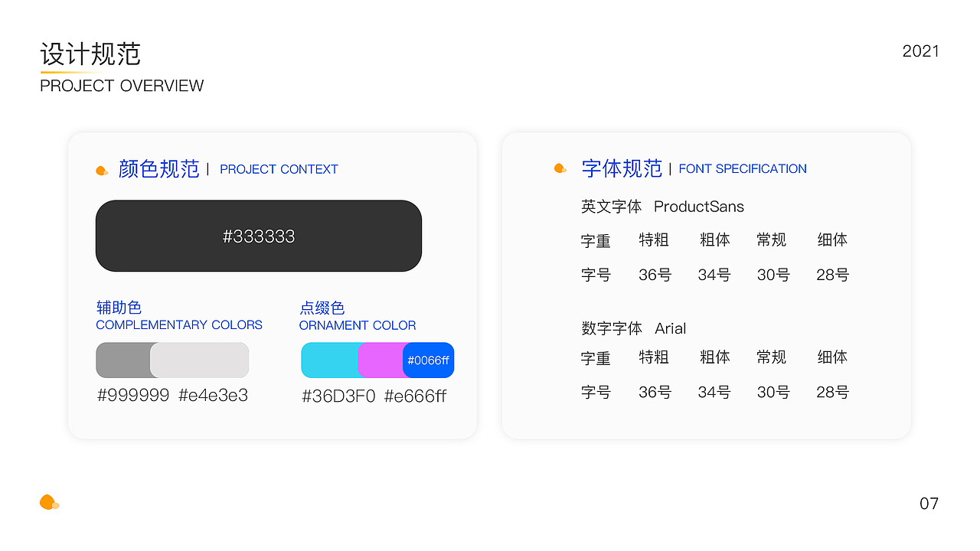The height and width of the screenshot is (551, 980).
Task: Click the '英文字体' label
Action: (611, 207)
